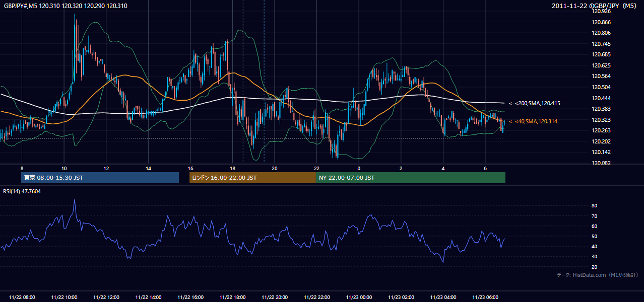Click the 11/22 08:00 date label
This screenshot has width=644, height=302.
(22, 297)
